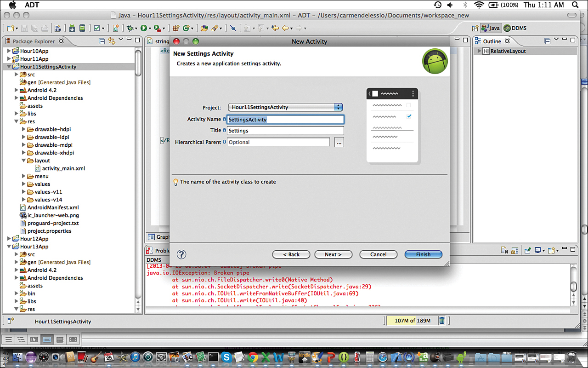588x368 pixels.
Task: Open the Run dropdown arrow
Action: 150,29
